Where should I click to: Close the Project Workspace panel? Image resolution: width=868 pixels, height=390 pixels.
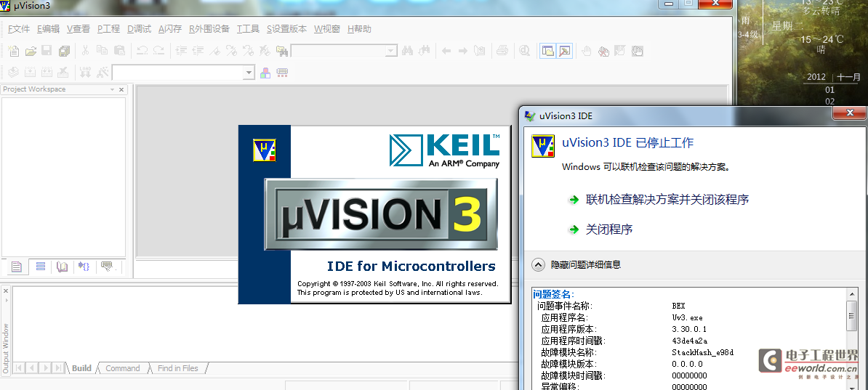coord(122,89)
